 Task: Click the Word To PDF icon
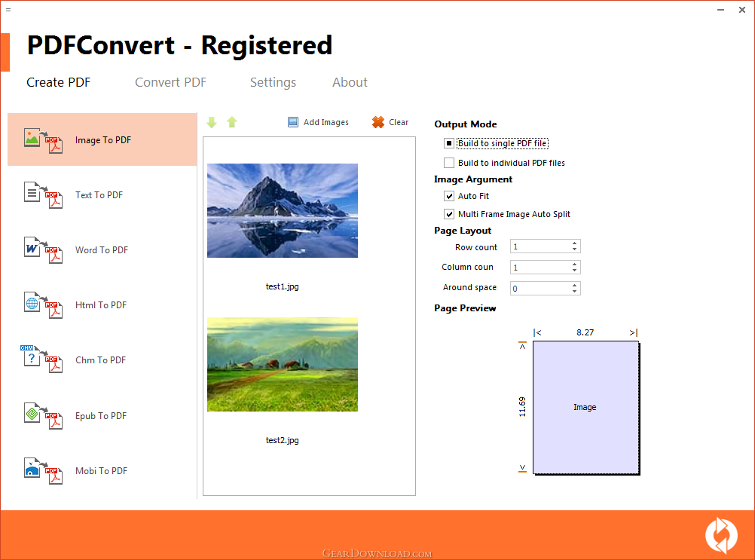click(x=44, y=250)
